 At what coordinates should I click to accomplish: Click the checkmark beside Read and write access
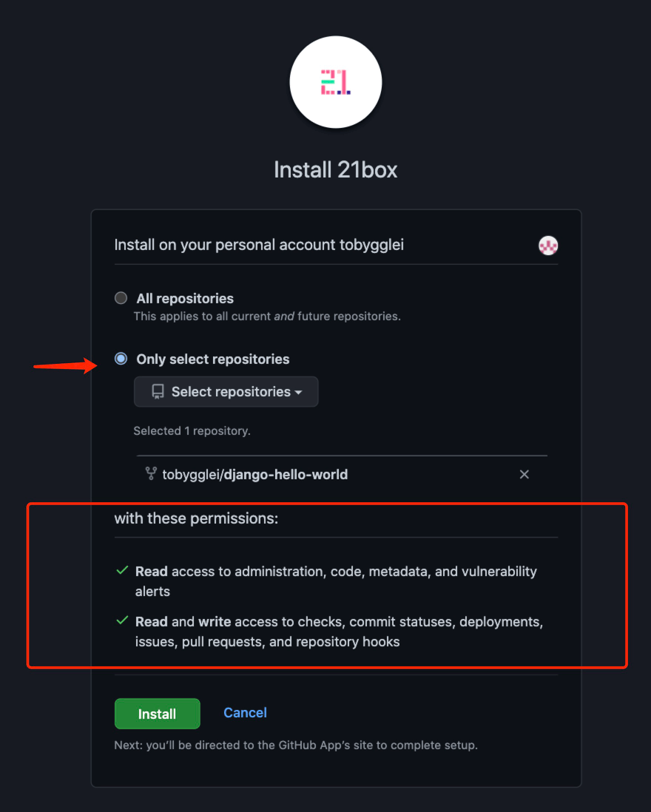coord(123,621)
